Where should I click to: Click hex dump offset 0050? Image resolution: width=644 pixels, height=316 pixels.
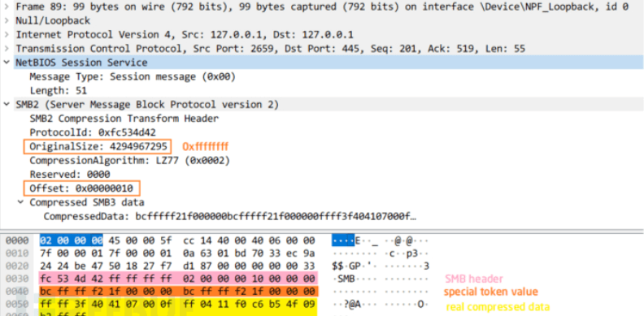(x=17, y=305)
